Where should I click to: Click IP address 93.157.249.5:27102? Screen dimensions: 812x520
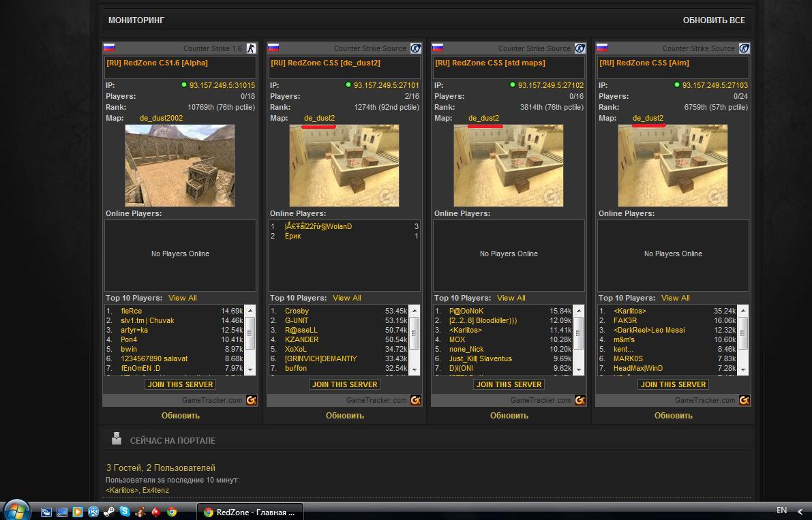click(550, 85)
